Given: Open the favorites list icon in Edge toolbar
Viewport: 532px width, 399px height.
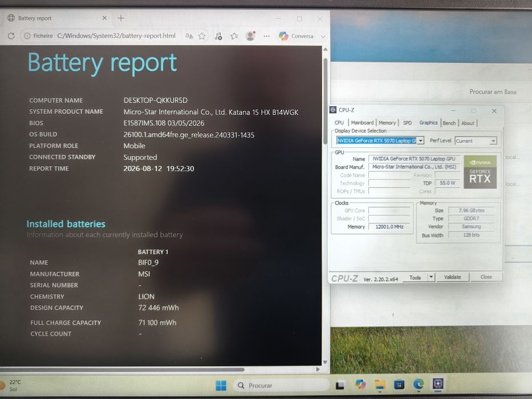Looking at the screenshot, I should coord(234,35).
